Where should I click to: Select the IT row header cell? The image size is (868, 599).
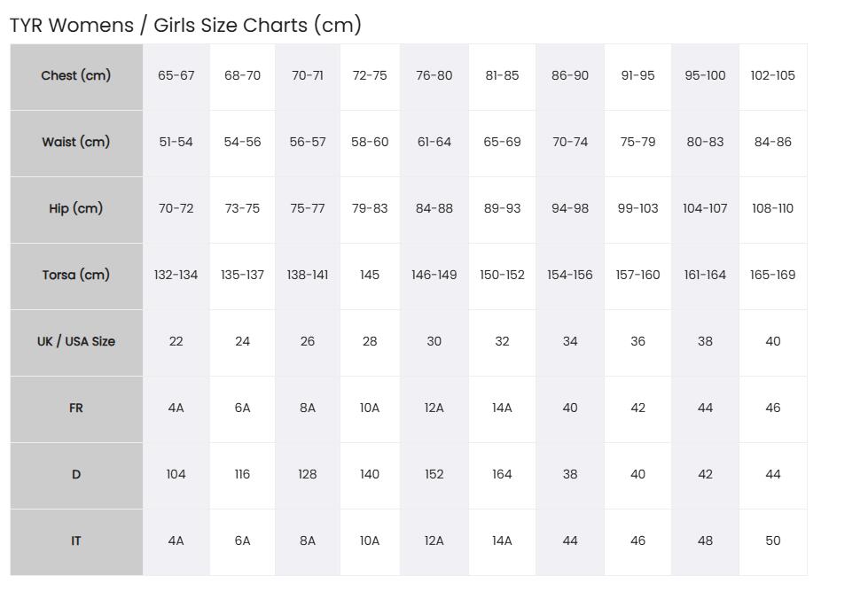76,541
